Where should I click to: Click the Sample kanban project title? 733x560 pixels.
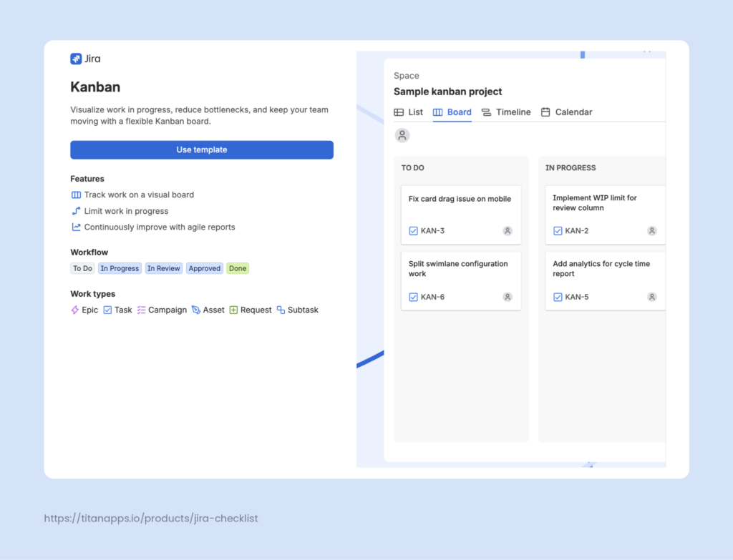[x=448, y=92]
